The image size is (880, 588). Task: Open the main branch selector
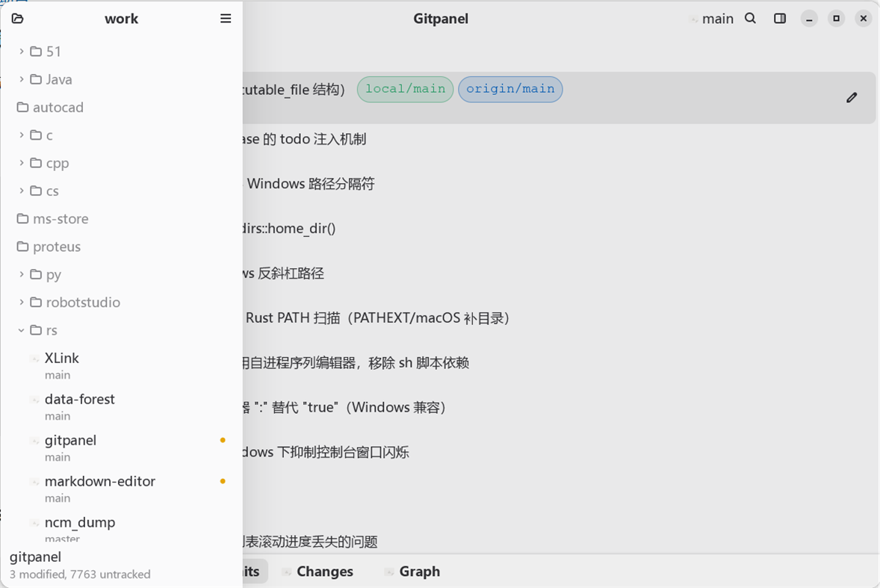(712, 19)
